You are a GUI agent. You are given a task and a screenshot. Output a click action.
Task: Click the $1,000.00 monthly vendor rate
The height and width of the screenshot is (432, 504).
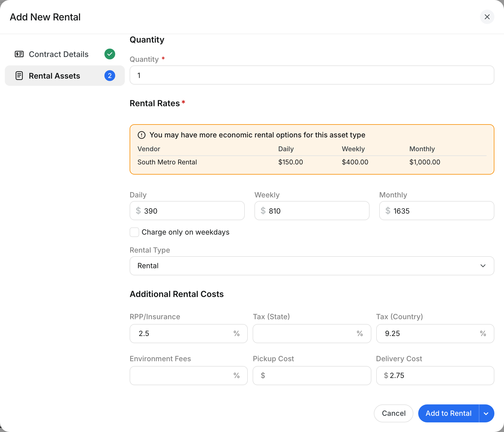tap(425, 162)
